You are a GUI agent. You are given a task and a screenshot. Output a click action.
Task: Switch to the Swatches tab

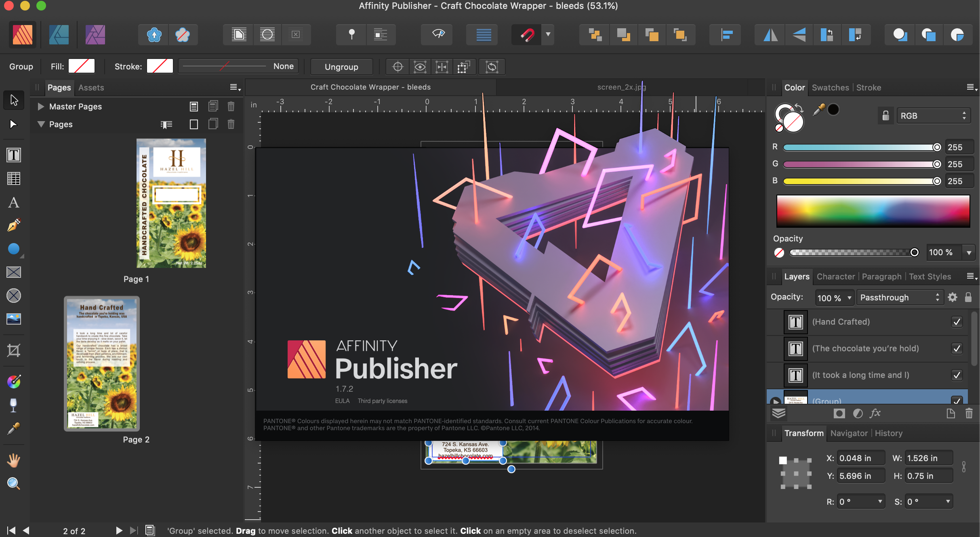(830, 88)
